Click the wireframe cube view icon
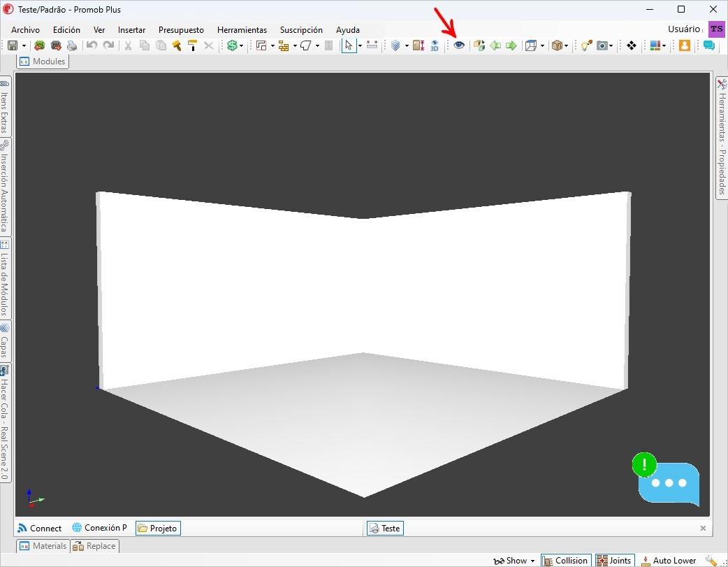Screen dimensions: 728x567 click(x=531, y=45)
